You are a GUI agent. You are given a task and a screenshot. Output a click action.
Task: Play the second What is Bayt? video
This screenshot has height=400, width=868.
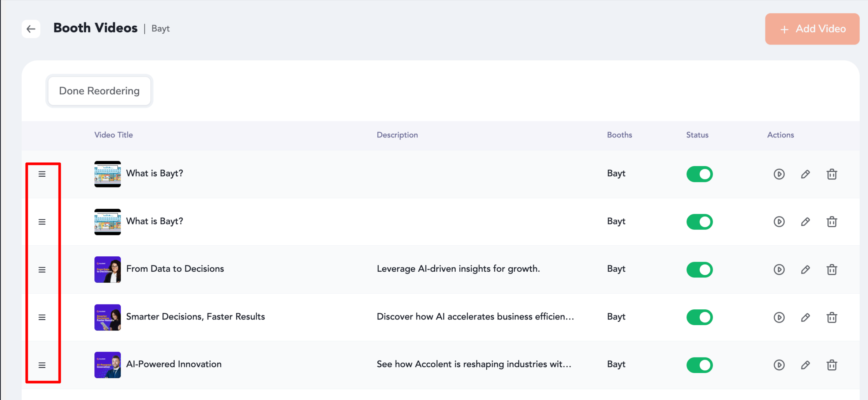pyautogui.click(x=779, y=222)
